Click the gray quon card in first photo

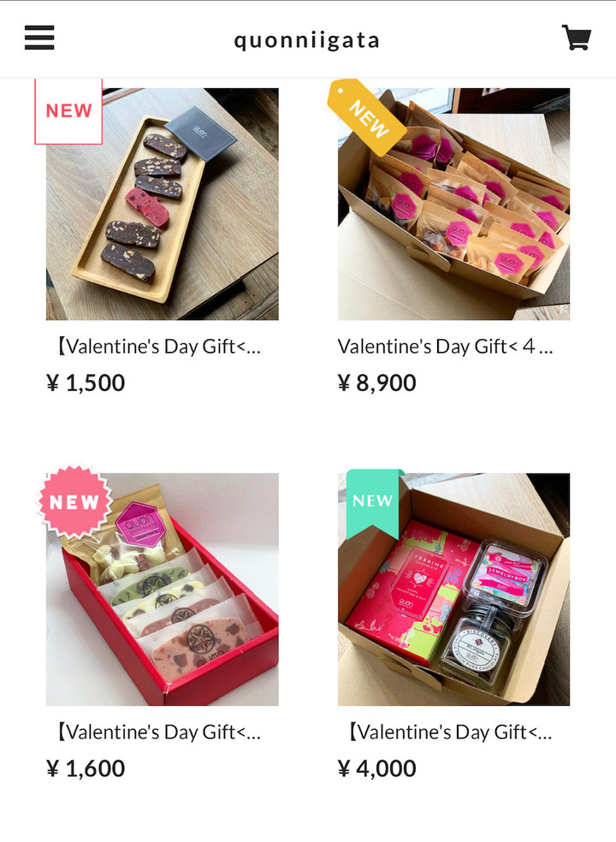[x=200, y=133]
